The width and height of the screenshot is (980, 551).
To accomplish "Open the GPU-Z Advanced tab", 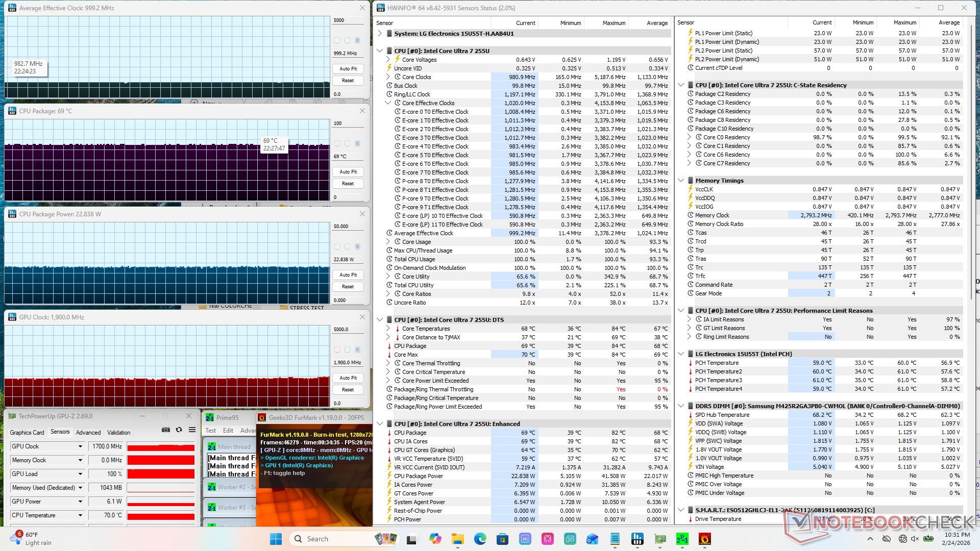I will [88, 432].
